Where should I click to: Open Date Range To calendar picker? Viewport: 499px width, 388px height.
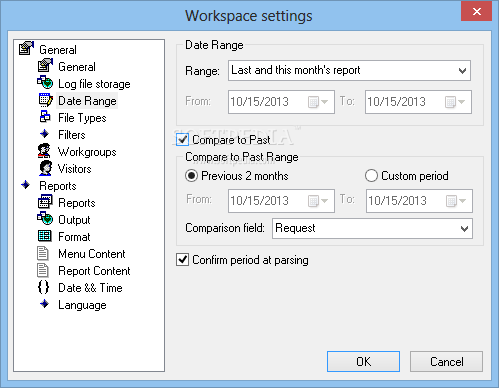tap(455, 102)
